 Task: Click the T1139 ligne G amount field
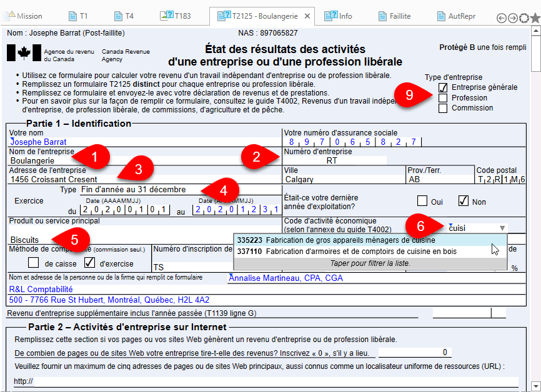click(x=469, y=313)
